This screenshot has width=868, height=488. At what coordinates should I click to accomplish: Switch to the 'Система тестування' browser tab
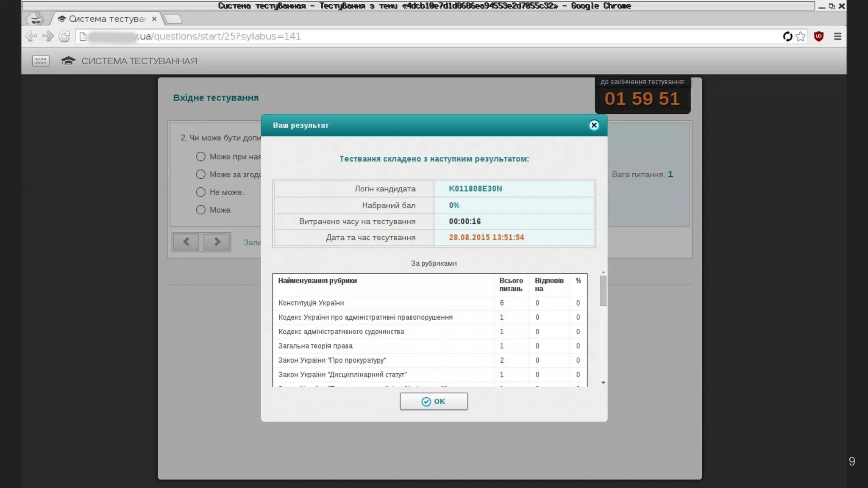pos(106,19)
